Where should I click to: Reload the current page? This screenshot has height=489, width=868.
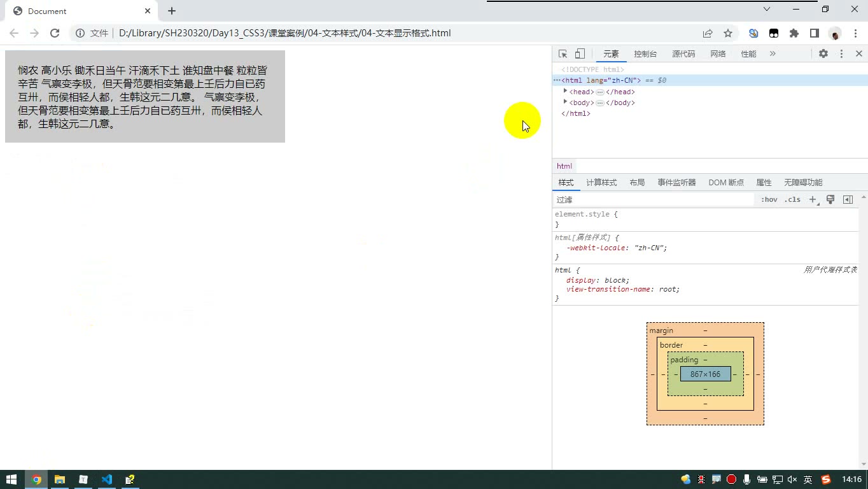pos(55,33)
